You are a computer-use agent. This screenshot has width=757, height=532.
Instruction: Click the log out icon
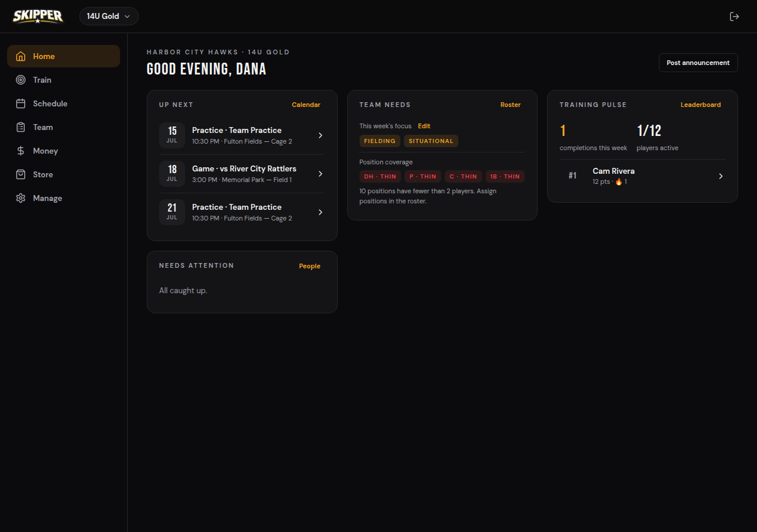click(734, 17)
